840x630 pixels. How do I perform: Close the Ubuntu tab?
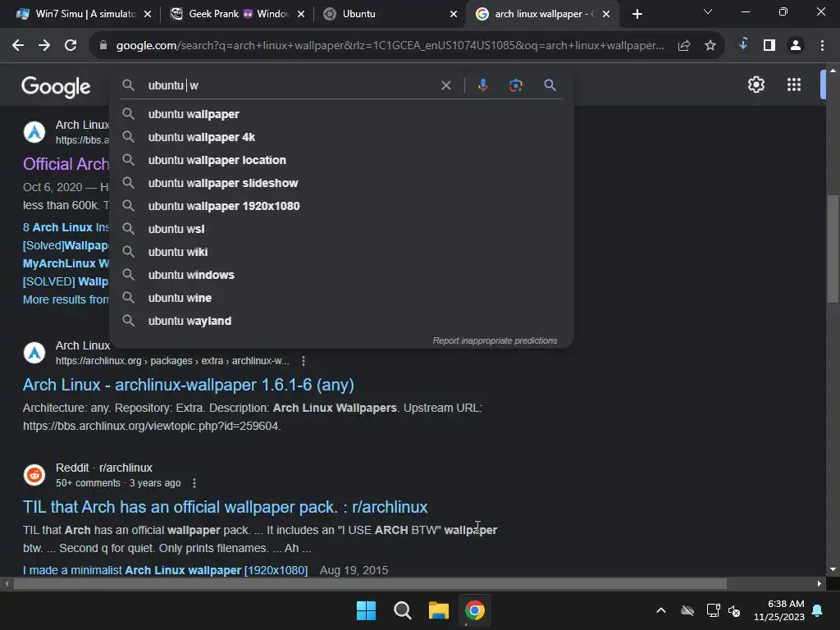click(x=453, y=15)
